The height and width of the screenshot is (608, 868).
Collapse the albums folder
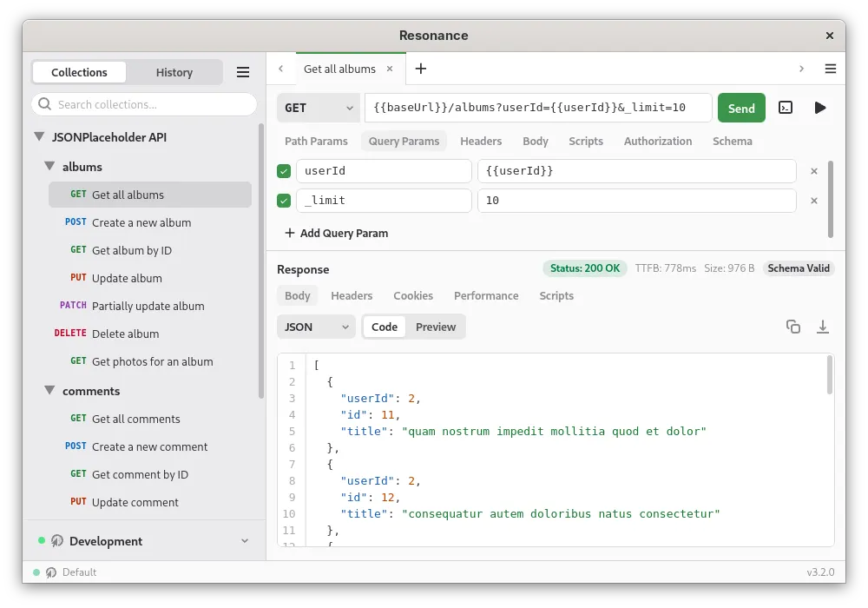(x=49, y=166)
